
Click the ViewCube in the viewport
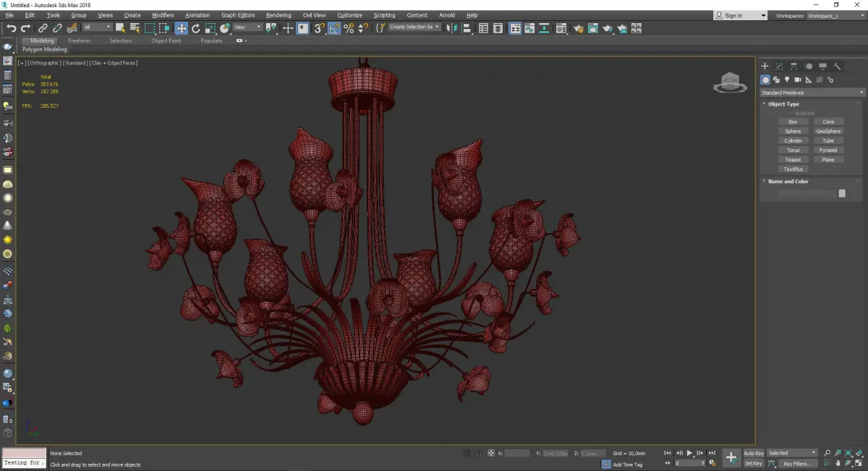click(730, 82)
